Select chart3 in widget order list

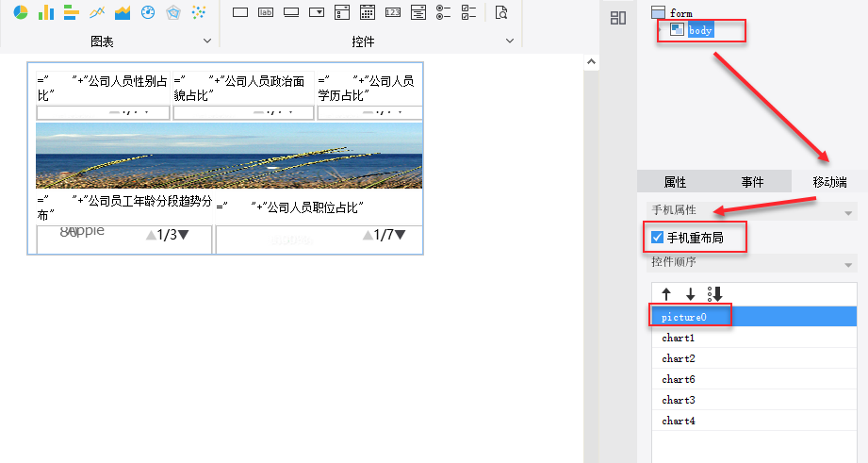[678, 401]
